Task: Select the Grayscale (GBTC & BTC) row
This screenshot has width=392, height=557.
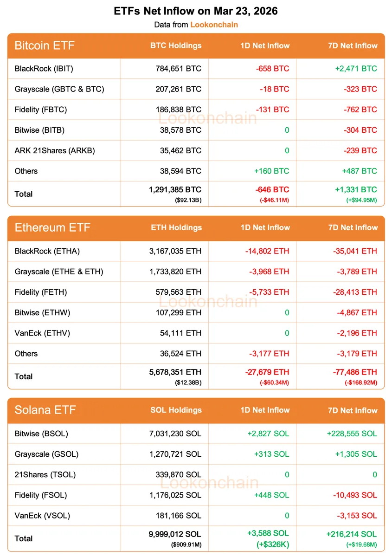Action: click(59, 89)
